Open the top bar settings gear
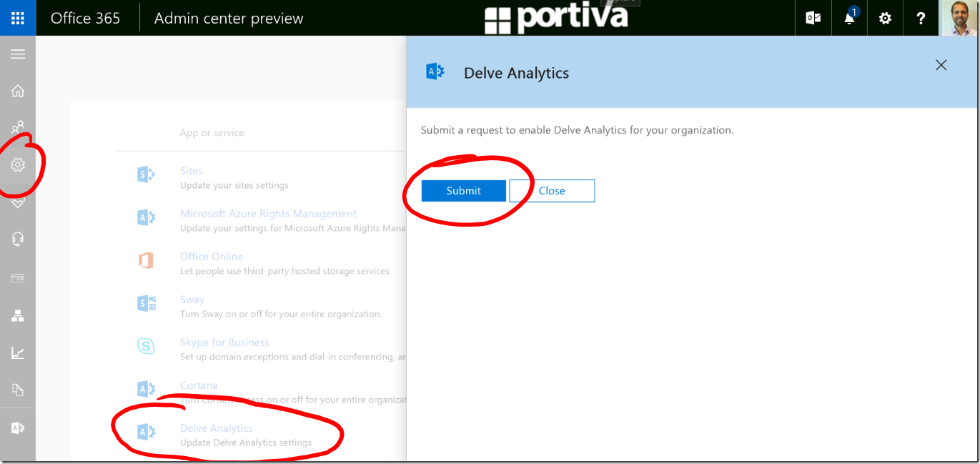980x464 pixels. point(885,18)
